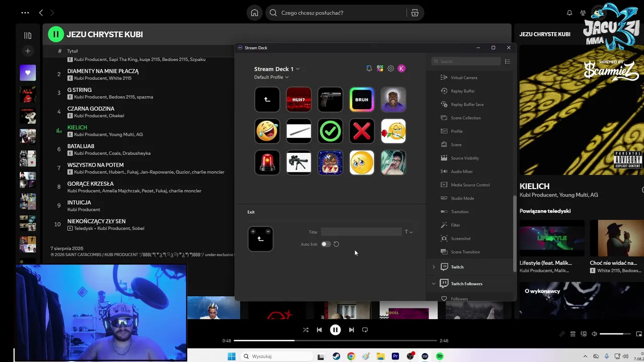This screenshot has width=644, height=362.
Task: Select the sad teary emoji key
Action: pyautogui.click(x=362, y=162)
